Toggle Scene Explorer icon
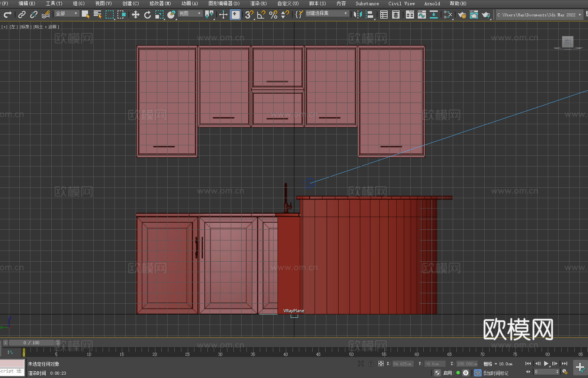The image size is (588, 378). pyautogui.click(x=384, y=14)
